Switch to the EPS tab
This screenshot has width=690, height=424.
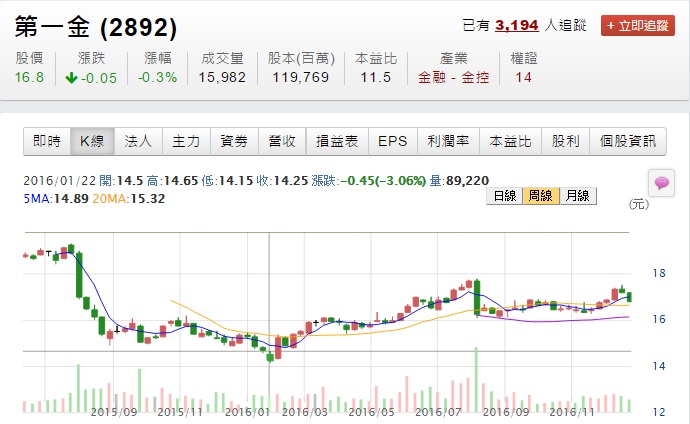coord(392,142)
